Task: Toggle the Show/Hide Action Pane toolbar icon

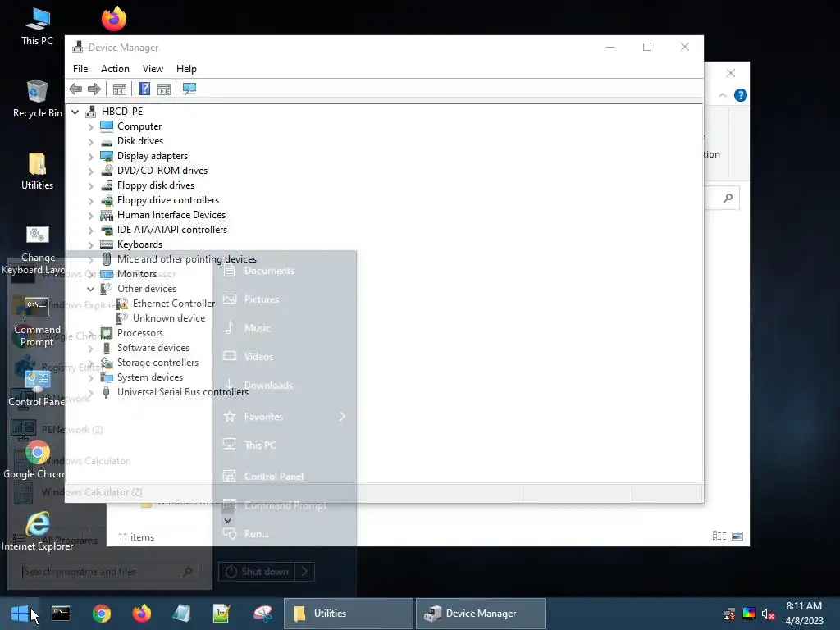Action: pyautogui.click(x=164, y=89)
